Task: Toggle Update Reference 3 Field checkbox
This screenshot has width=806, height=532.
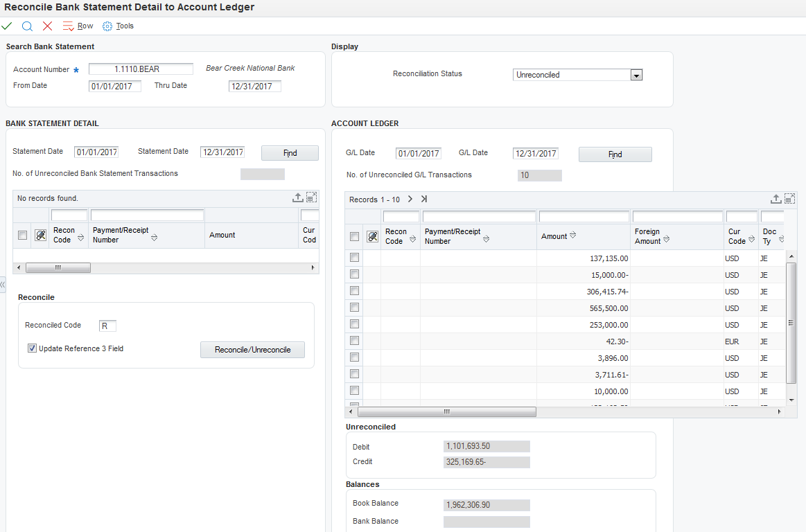Action: pyautogui.click(x=32, y=348)
